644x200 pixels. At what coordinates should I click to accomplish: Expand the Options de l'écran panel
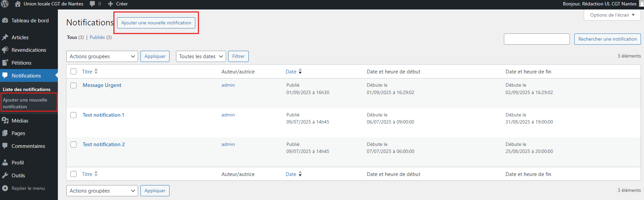[x=612, y=15]
